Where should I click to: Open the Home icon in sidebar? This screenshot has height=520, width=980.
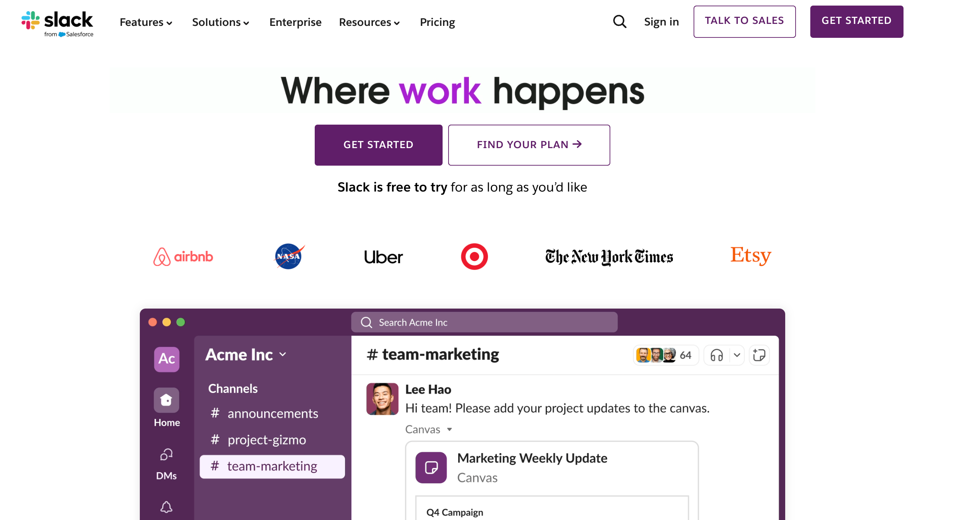[167, 400]
